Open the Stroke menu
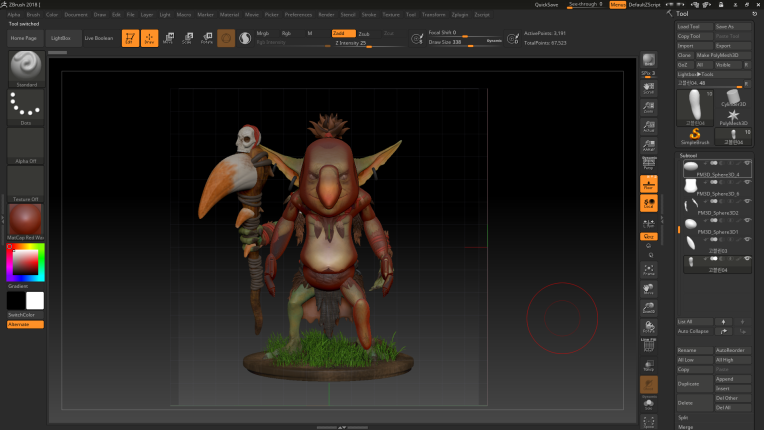 [368, 15]
